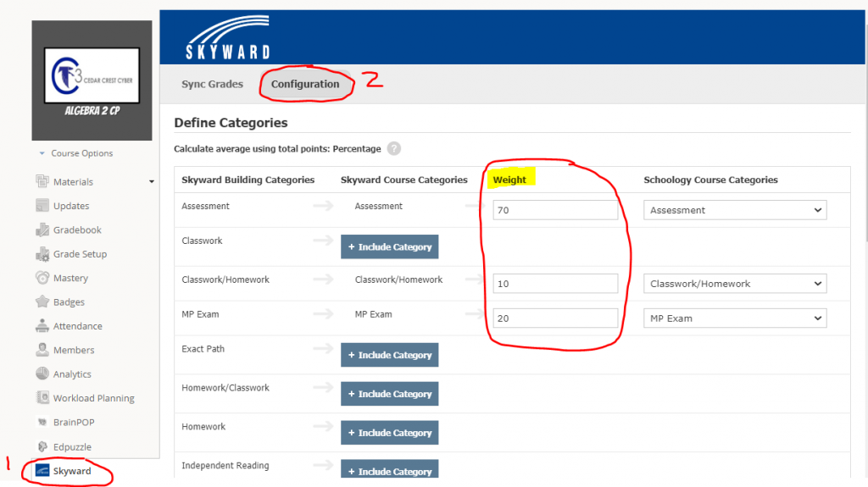Open the Updates link

(71, 206)
